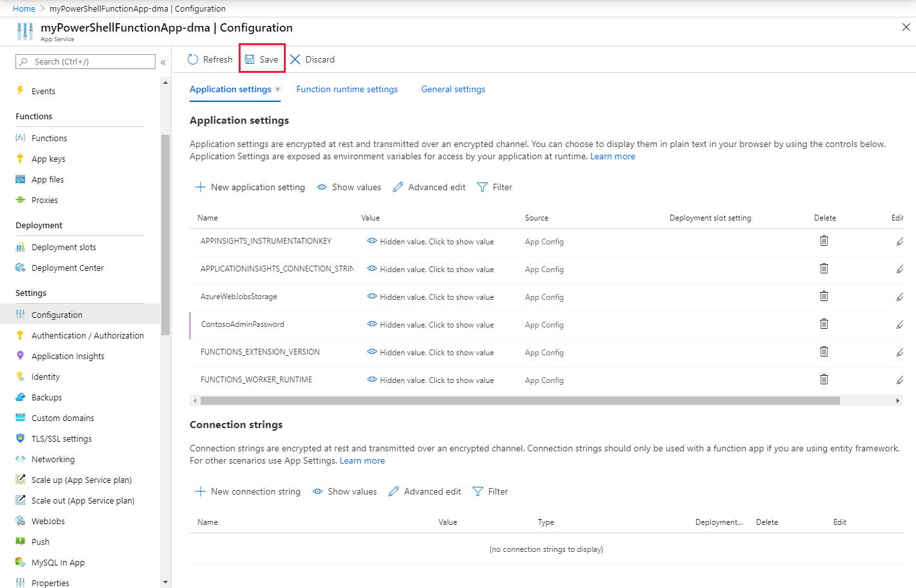Edit the FUNCTIONS_WORKER_RUNTIME setting
Screen dimensions: 916x588
(x=899, y=380)
